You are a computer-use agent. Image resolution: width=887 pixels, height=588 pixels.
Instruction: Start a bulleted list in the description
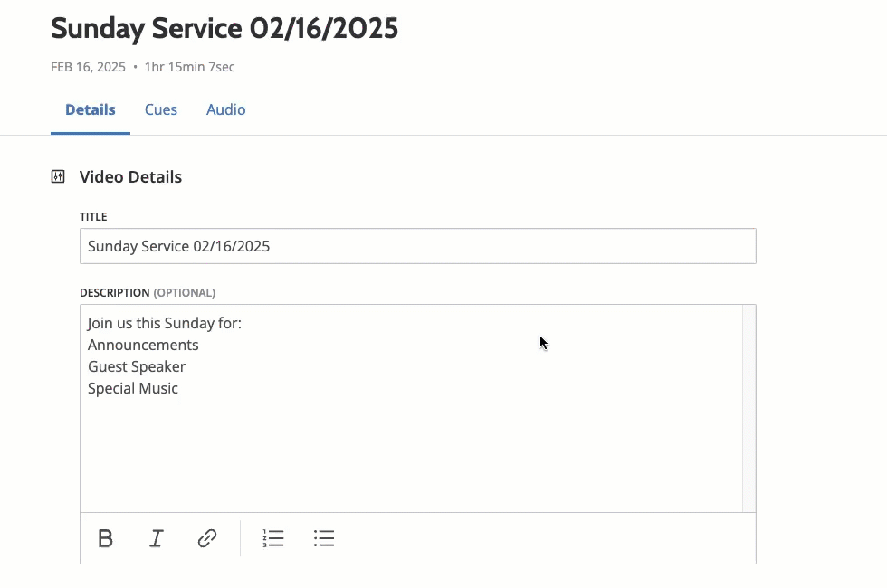tap(324, 539)
